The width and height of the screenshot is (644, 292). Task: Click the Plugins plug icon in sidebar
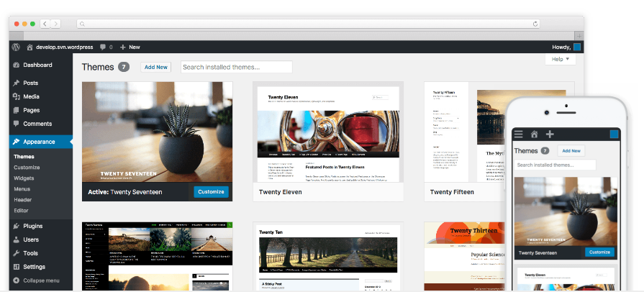(x=17, y=226)
